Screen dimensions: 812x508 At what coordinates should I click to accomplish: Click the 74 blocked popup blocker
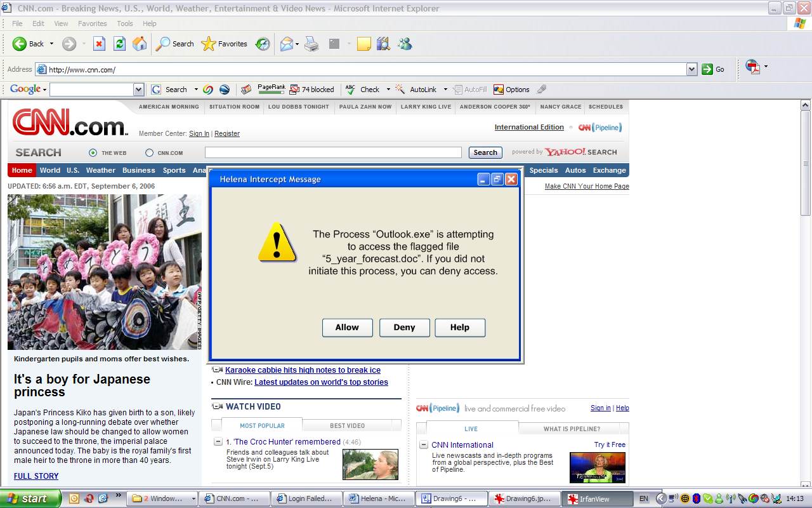pos(311,90)
